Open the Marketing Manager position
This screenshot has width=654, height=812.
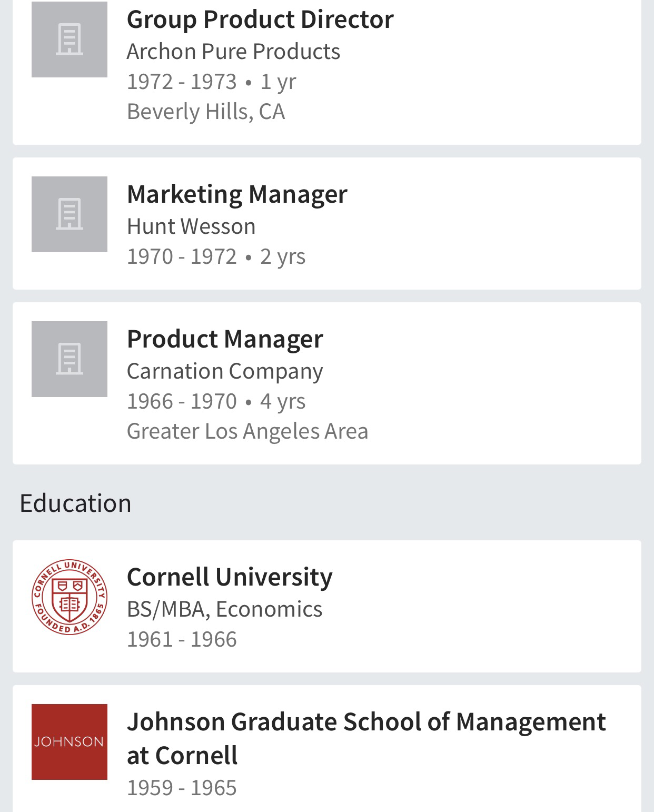(237, 194)
